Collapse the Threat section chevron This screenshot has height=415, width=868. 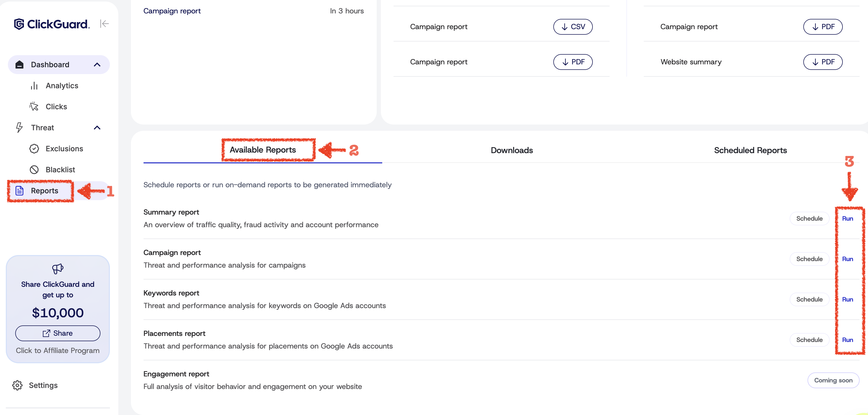[x=97, y=128]
